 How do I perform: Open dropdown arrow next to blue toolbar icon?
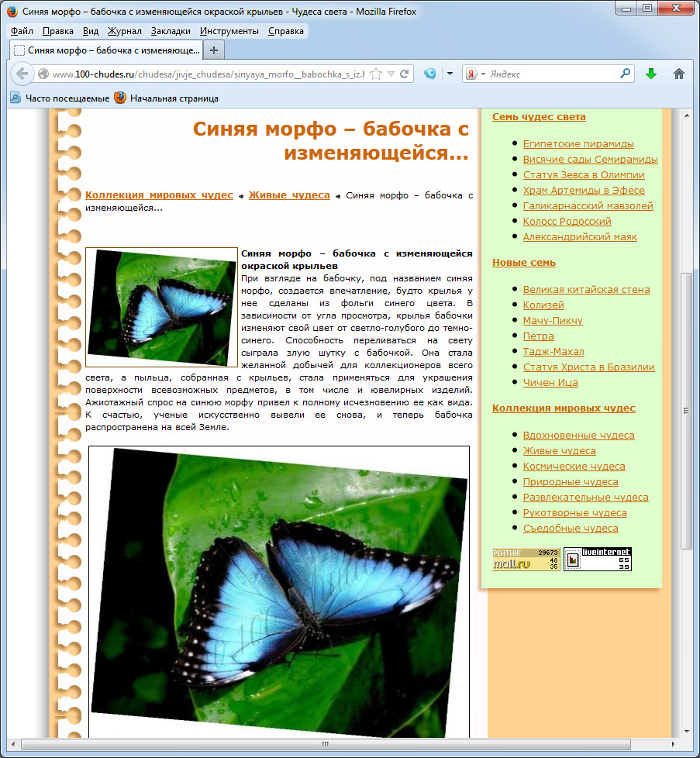[450, 74]
